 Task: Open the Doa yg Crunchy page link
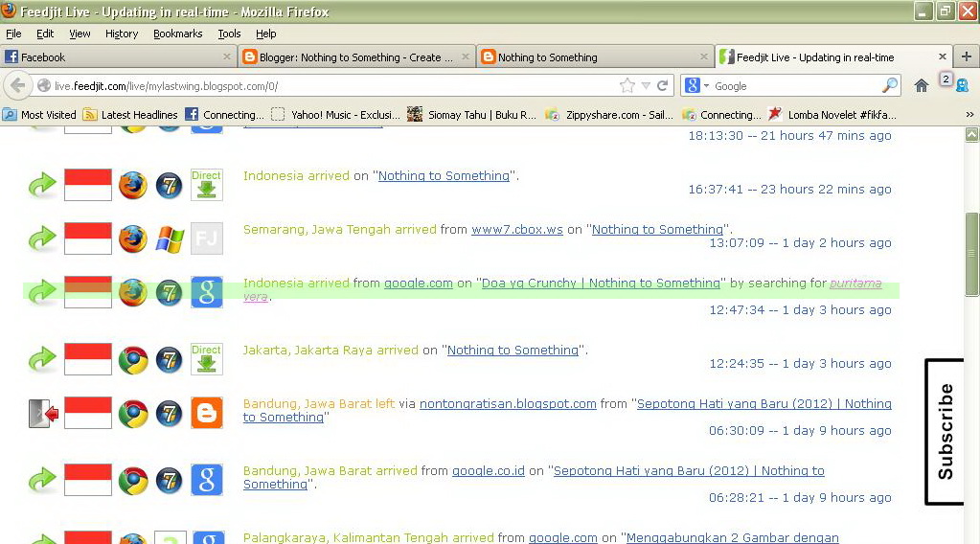(x=601, y=283)
